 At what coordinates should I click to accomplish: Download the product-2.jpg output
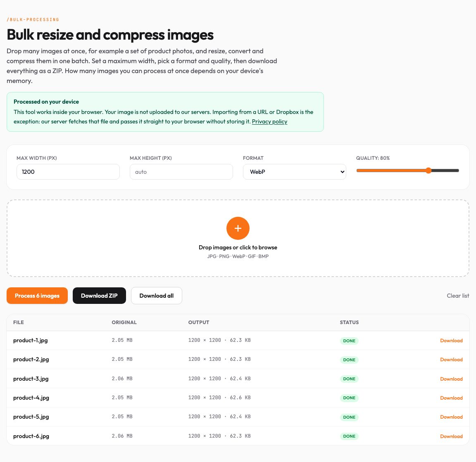(x=451, y=360)
